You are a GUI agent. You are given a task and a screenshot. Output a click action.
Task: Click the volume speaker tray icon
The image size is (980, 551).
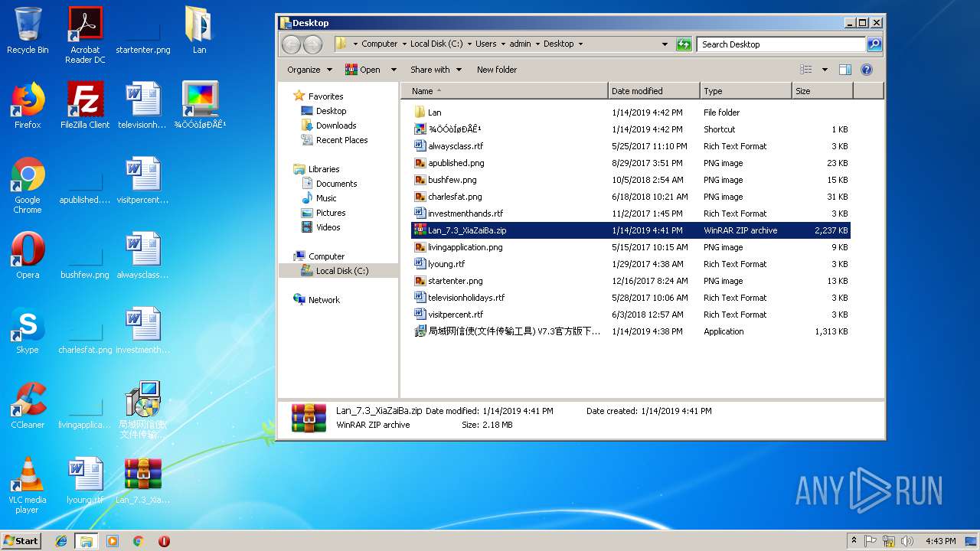tap(907, 541)
